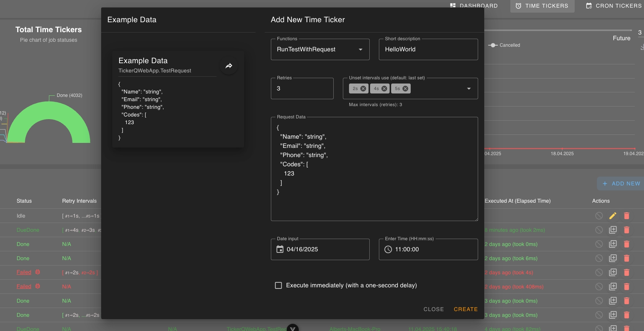644x331 pixels.
Task: Click 'Max intervals (retries): 3' helper text
Action: (x=375, y=105)
